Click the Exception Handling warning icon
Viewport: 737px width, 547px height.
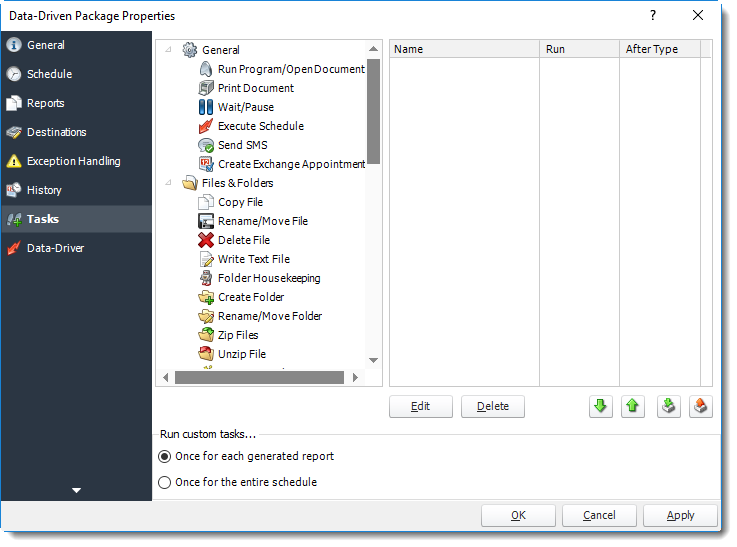point(14,161)
